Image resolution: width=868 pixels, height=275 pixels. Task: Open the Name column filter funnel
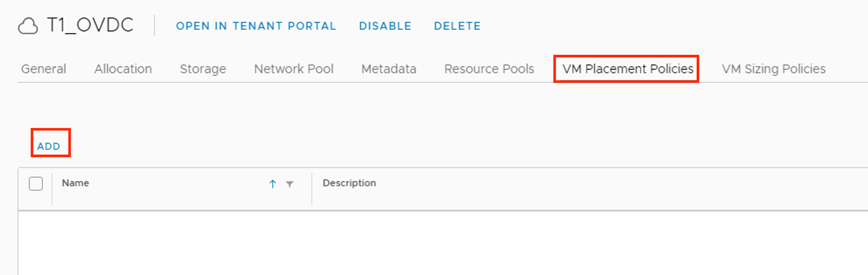point(290,184)
